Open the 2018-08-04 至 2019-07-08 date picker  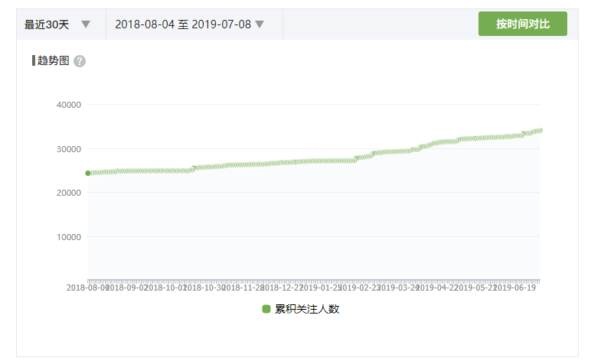[x=182, y=24]
